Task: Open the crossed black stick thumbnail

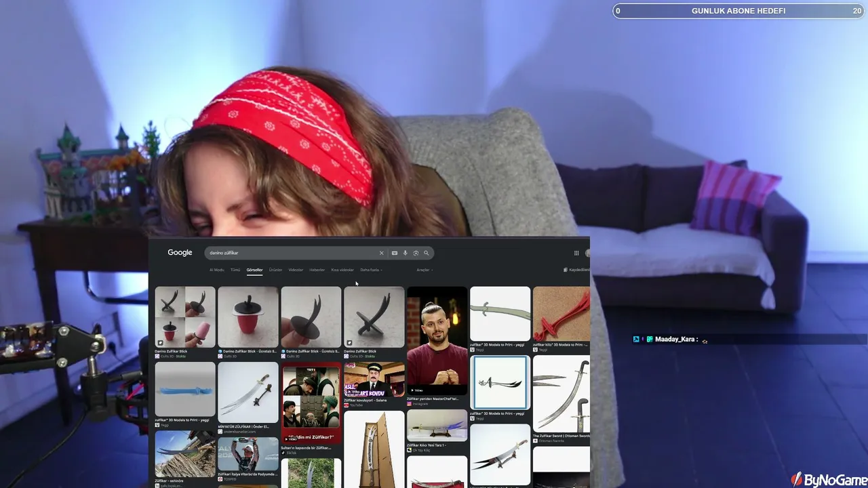Action: click(x=374, y=317)
